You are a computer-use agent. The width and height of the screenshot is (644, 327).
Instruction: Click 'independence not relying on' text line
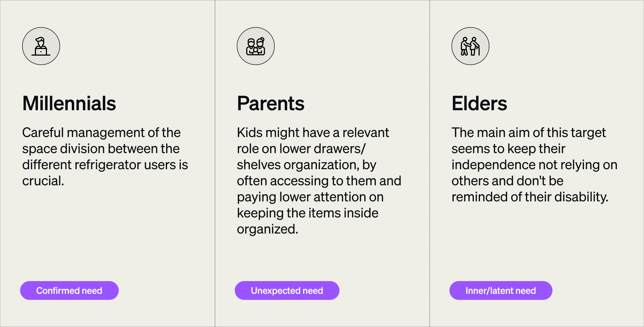coord(534,165)
